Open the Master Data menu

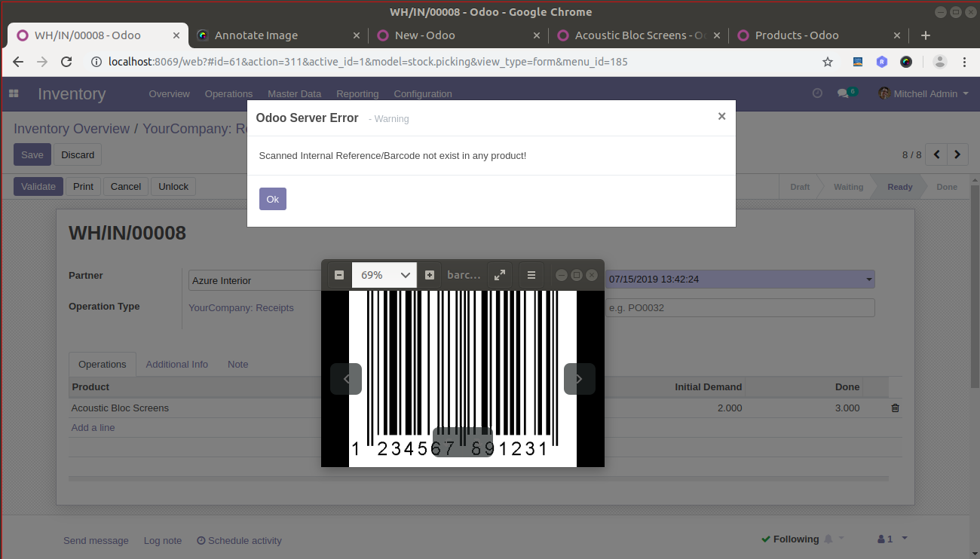coord(294,94)
